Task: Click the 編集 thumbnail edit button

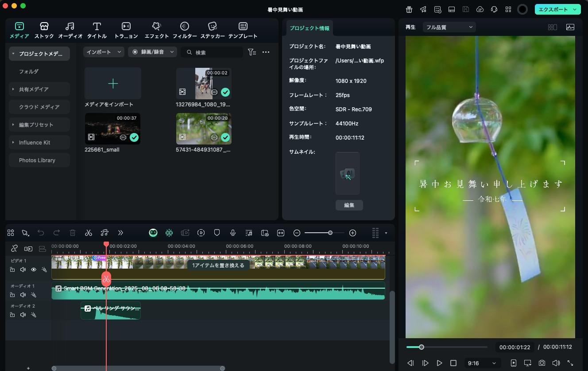Action: click(x=349, y=205)
